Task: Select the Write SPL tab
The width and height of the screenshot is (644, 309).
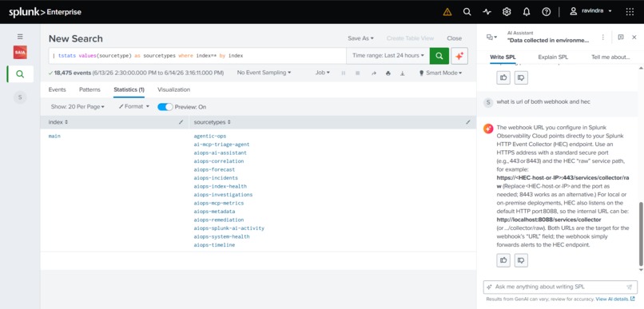Action: [503, 57]
